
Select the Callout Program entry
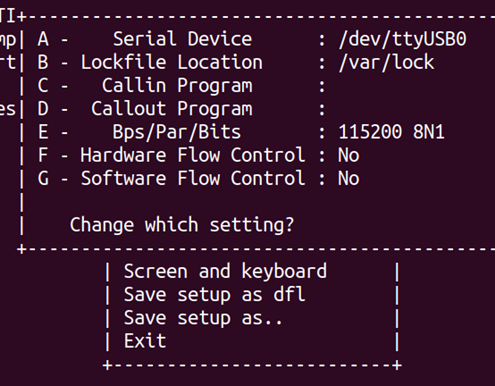[181, 109]
